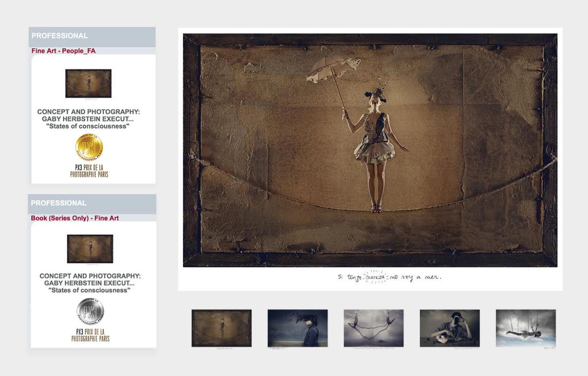The height and width of the screenshot is (376, 588).
Task: Select the thumbnail of two figures balancing
Action: click(x=374, y=328)
